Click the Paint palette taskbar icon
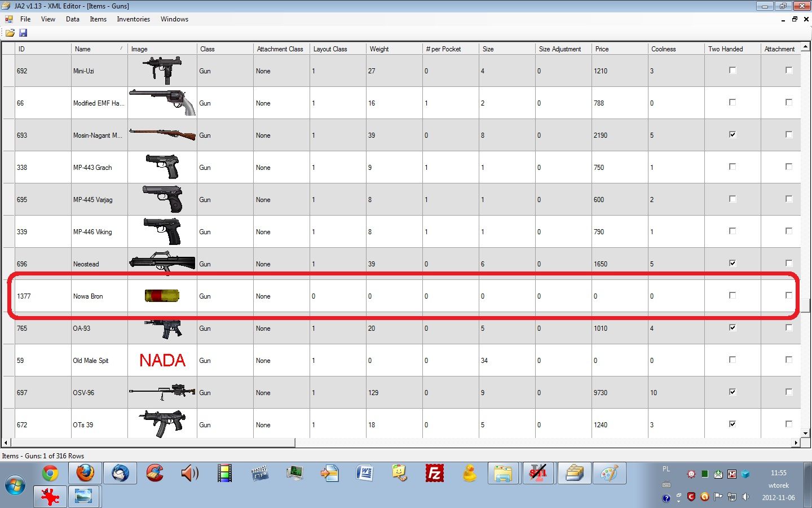Viewport: 812px width, 508px height. point(609,473)
